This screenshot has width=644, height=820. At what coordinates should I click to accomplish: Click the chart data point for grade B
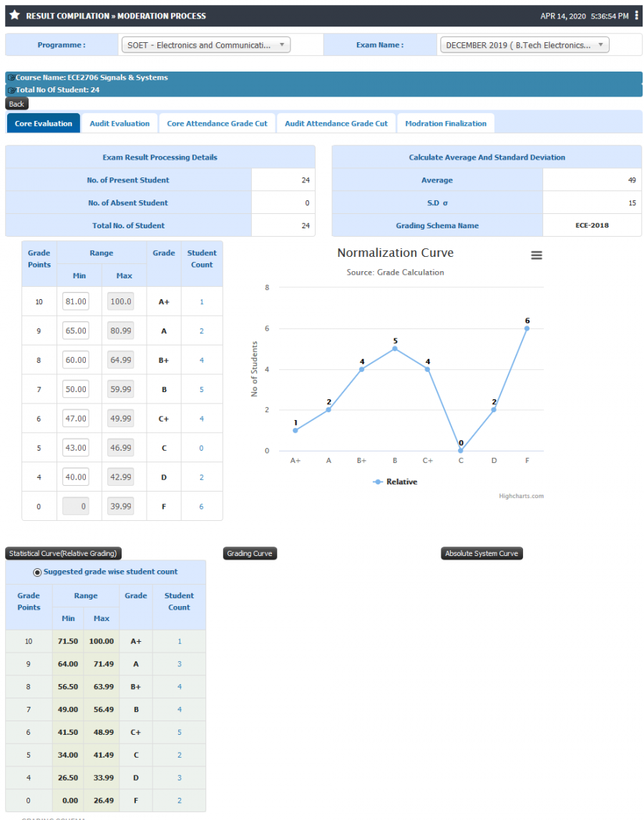pos(395,348)
